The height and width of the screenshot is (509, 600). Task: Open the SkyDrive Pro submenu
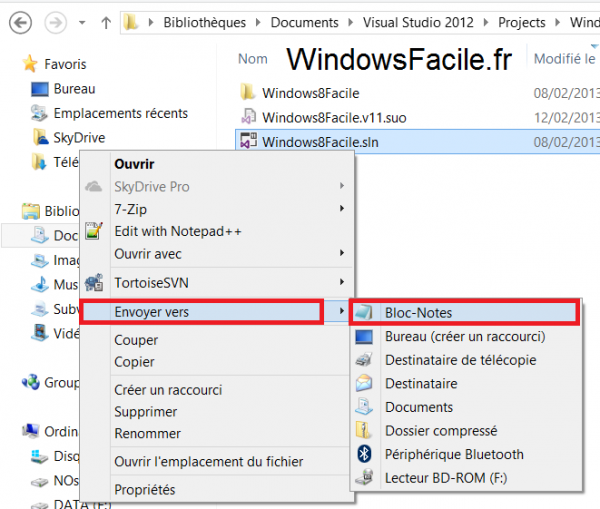(217, 186)
